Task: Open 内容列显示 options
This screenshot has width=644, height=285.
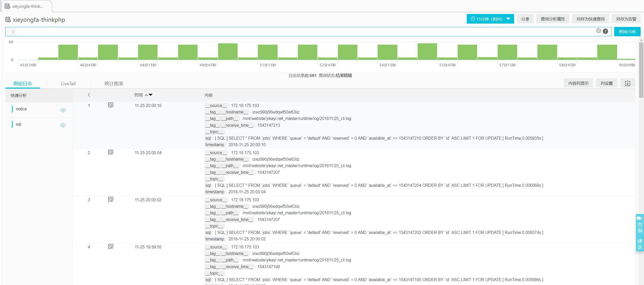Action: 578,83
